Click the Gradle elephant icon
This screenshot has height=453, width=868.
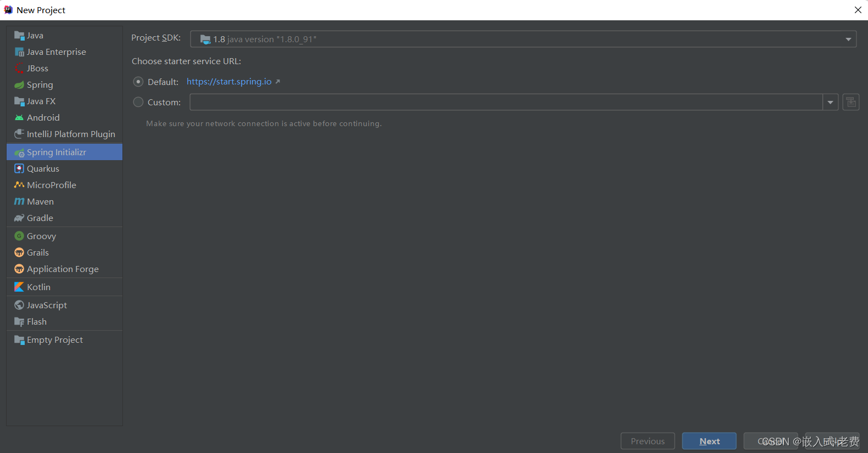click(x=19, y=218)
